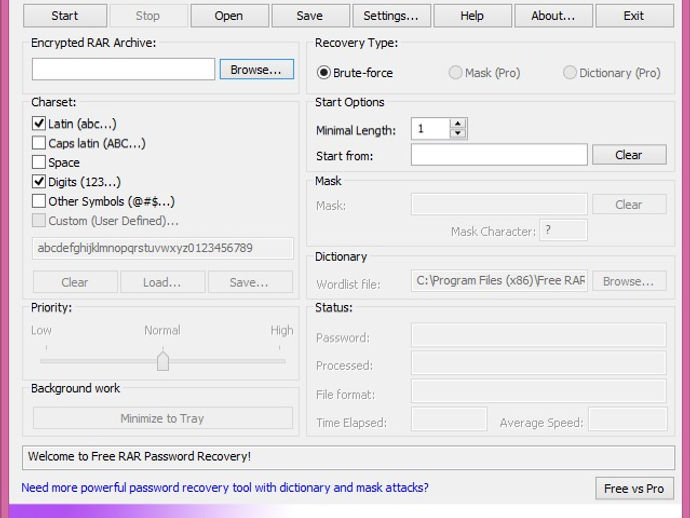Increase Minimal Length with up arrow

click(x=458, y=123)
